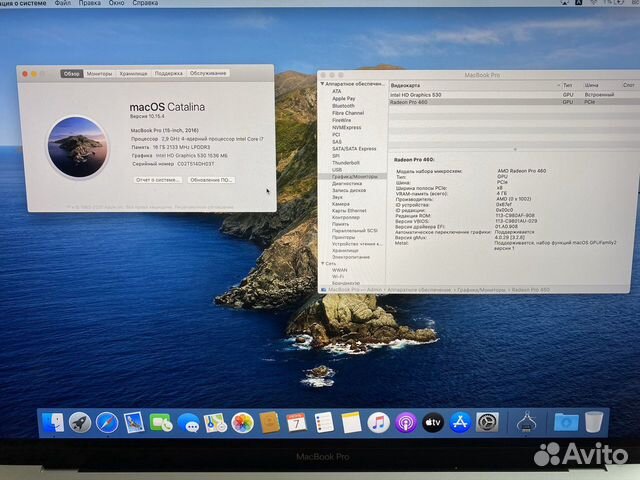Open System Preferences gear in Dock
This screenshot has height=480, width=640.
[x=487, y=422]
